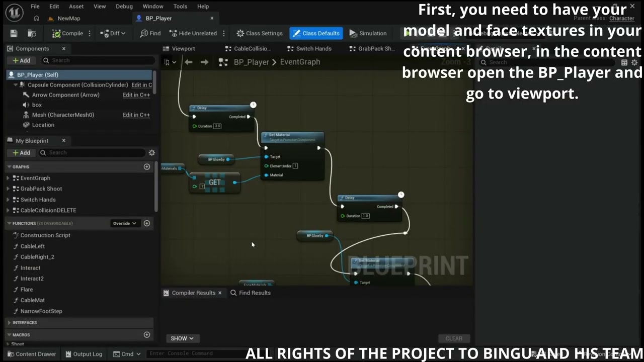Open the Debug menu

coord(124,6)
